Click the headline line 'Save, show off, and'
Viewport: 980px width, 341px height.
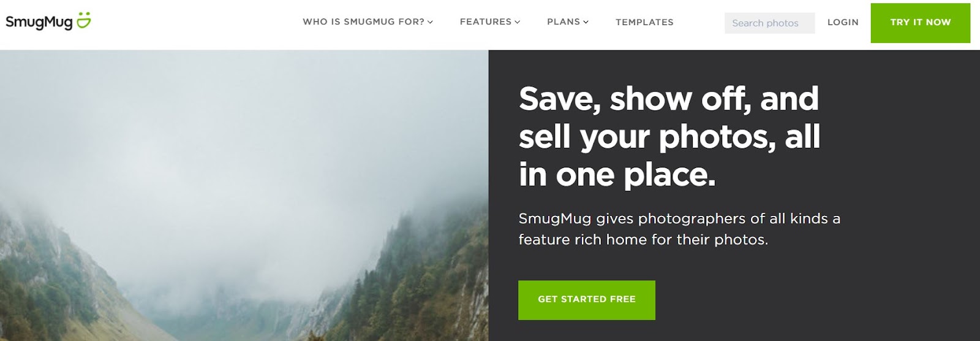pyautogui.click(x=669, y=99)
